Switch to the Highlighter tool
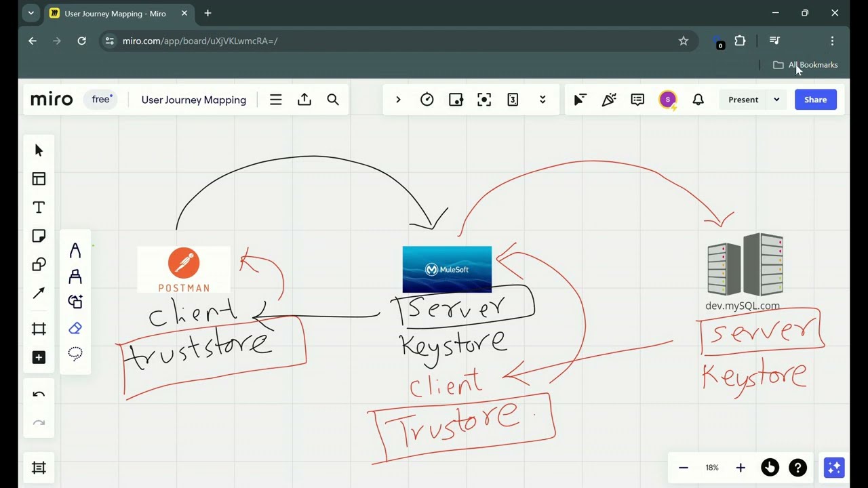The image size is (868, 488). point(75,277)
